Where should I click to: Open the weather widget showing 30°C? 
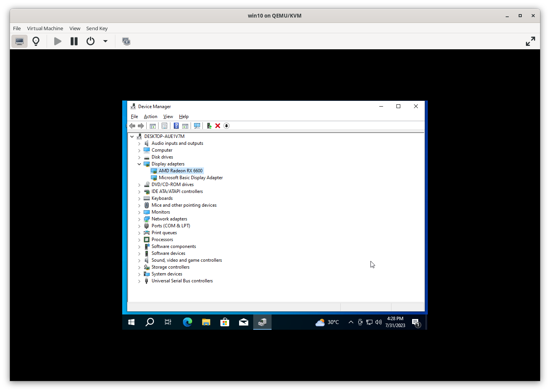(327, 322)
